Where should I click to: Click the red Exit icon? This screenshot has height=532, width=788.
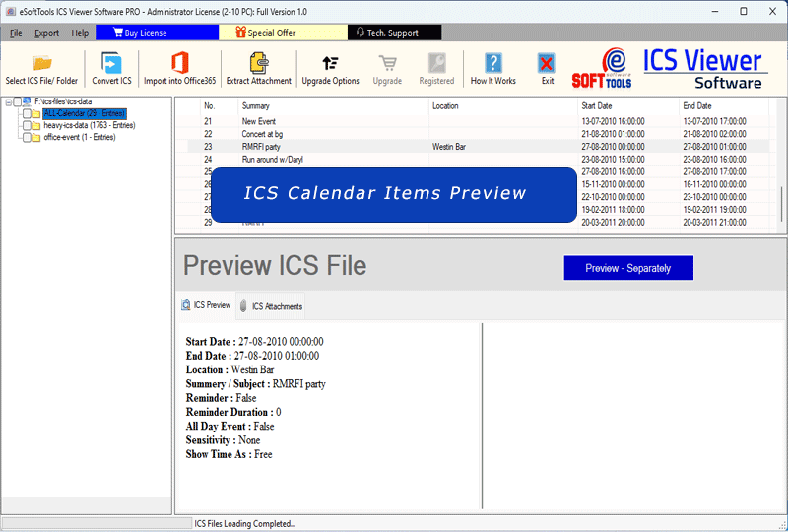coord(547,63)
